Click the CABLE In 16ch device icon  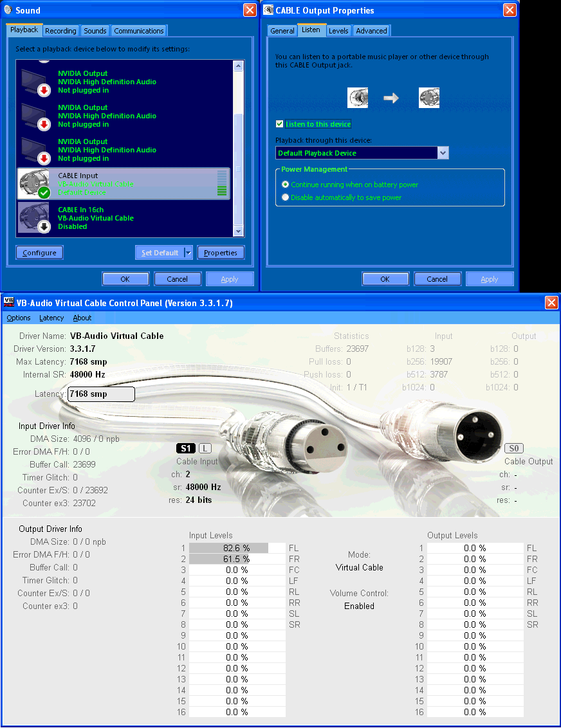point(34,217)
